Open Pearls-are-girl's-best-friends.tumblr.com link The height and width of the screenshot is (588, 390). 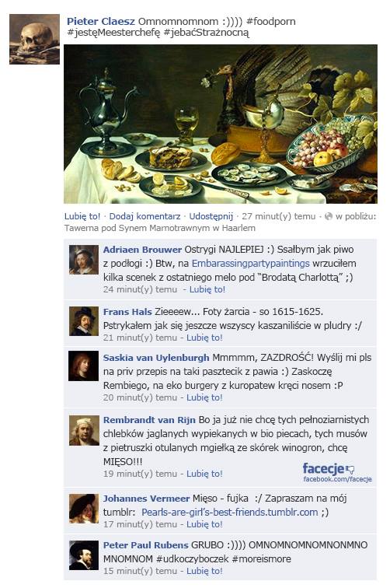(x=230, y=513)
